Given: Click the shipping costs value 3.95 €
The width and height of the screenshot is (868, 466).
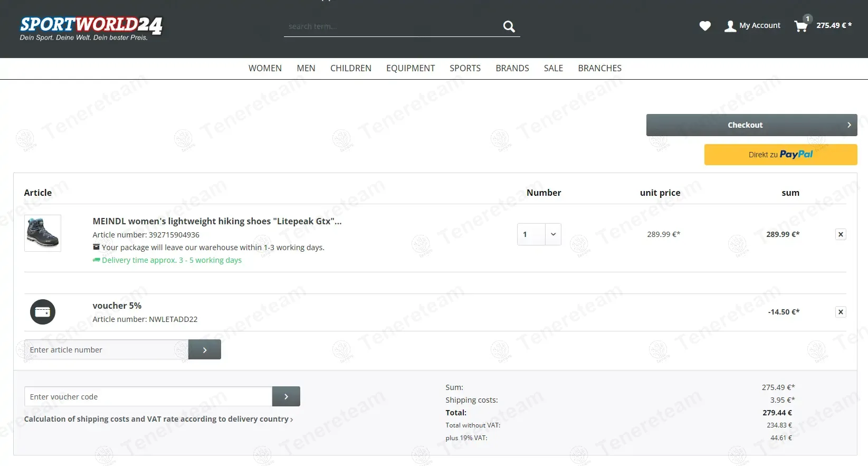Looking at the screenshot, I should point(783,400).
